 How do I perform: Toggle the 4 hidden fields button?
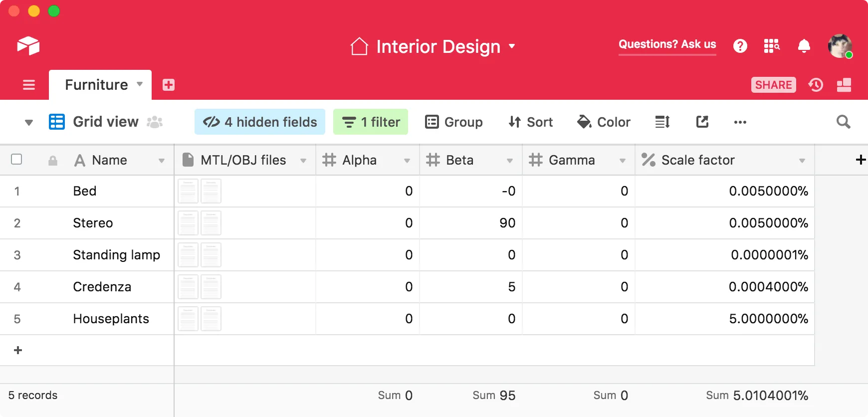[260, 122]
